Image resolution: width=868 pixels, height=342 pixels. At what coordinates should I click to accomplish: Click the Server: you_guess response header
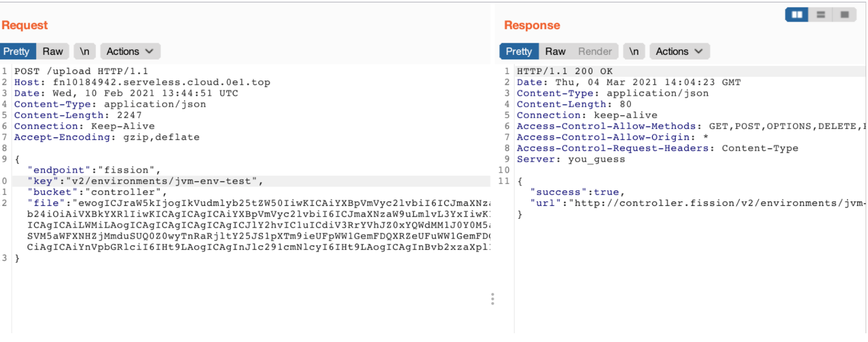(x=571, y=159)
